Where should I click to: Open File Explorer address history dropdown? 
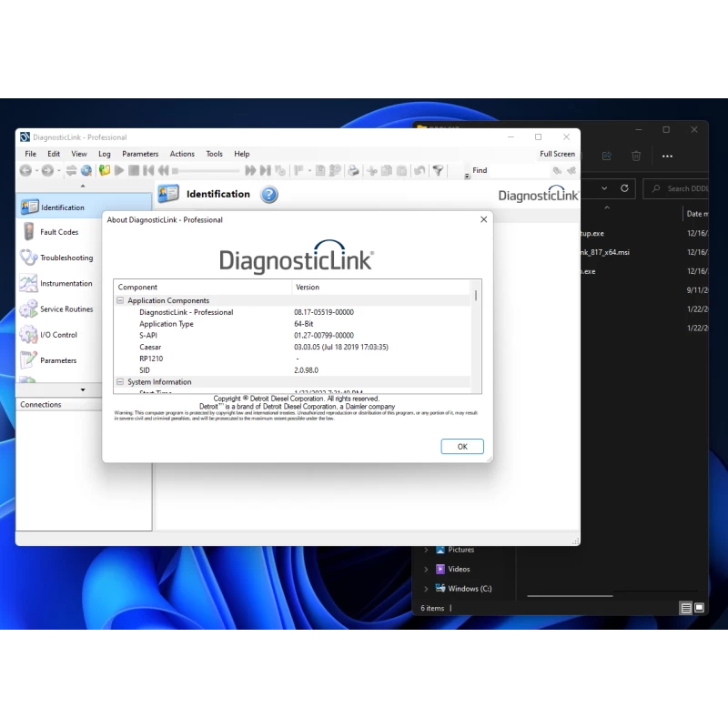point(604,188)
